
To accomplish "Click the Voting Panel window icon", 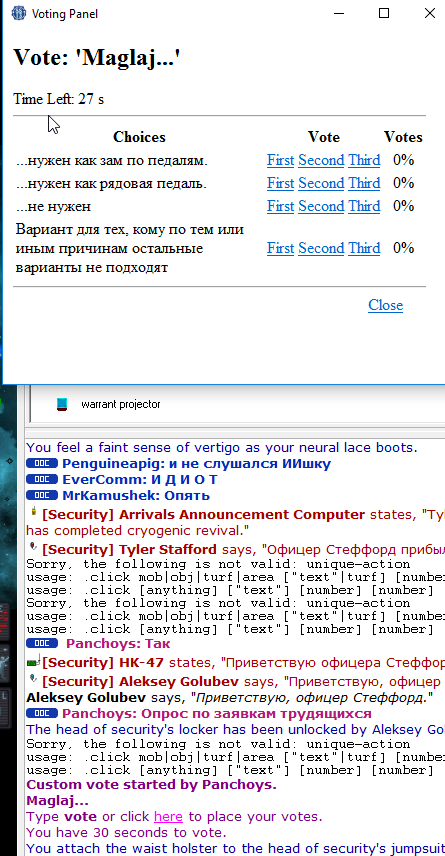I will click(19, 13).
